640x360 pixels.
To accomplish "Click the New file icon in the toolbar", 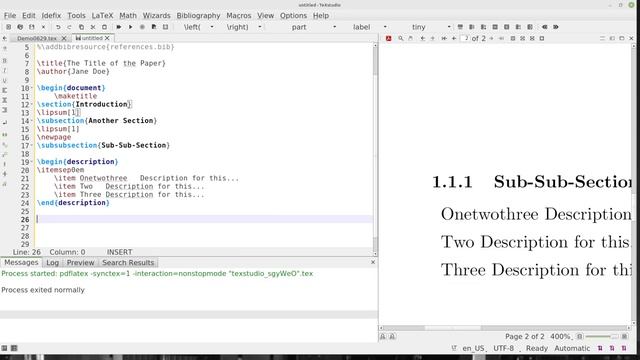I will click(x=8, y=27).
